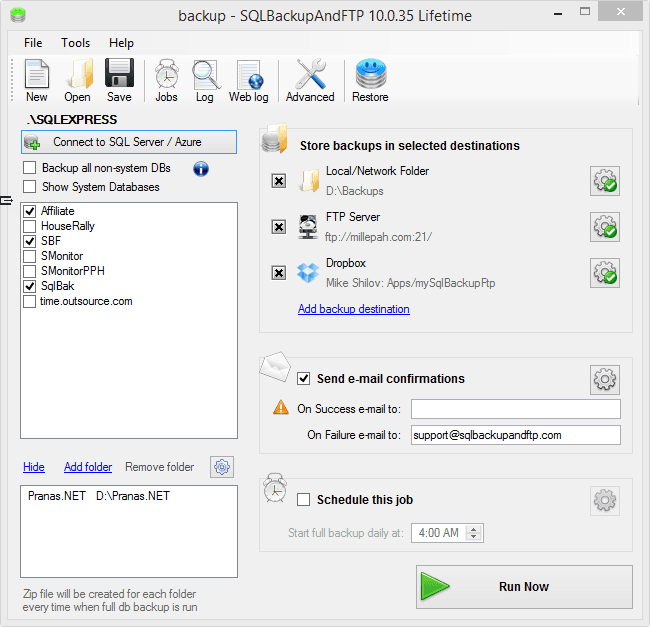Check the SMonitorPPH database

click(x=29, y=271)
